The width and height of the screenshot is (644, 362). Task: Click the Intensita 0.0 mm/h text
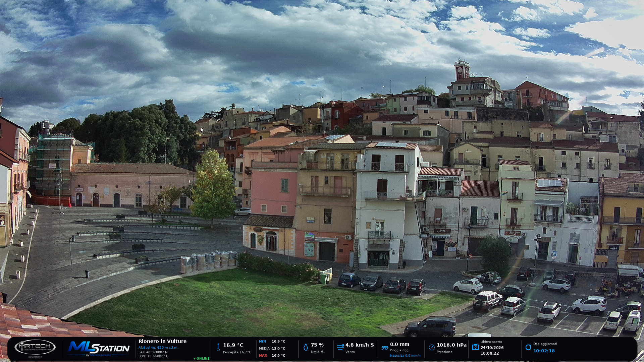point(405,356)
